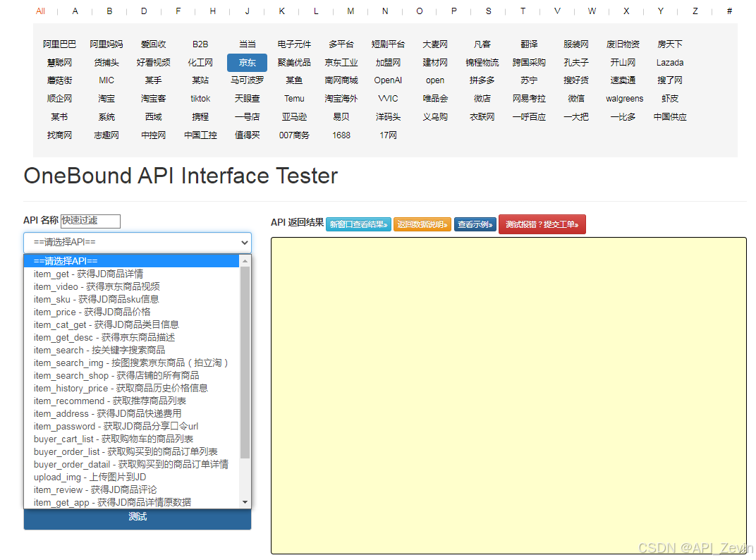
Task: Open the walgreens platform link
Action: point(624,99)
